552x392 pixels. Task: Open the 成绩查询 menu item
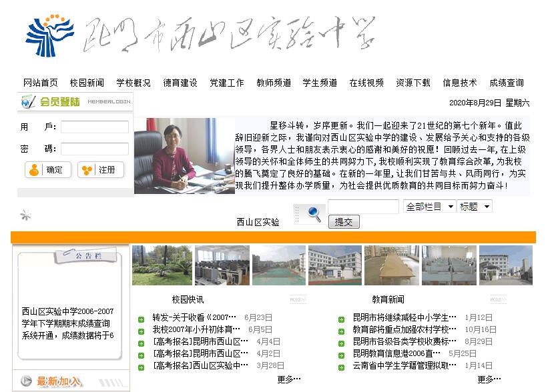click(x=507, y=83)
